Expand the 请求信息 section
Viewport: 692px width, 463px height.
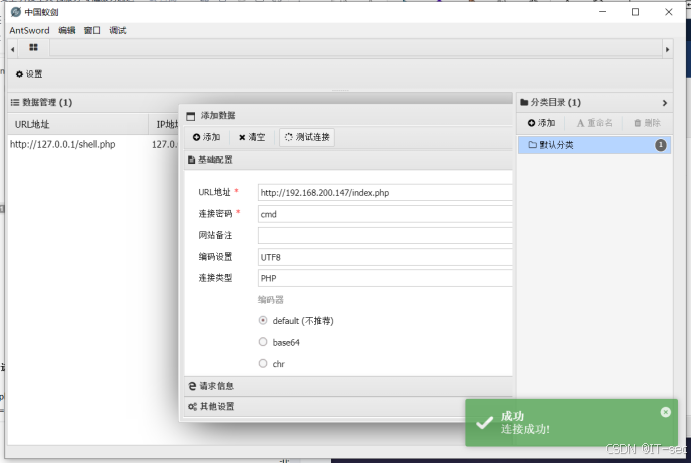tap(348, 386)
